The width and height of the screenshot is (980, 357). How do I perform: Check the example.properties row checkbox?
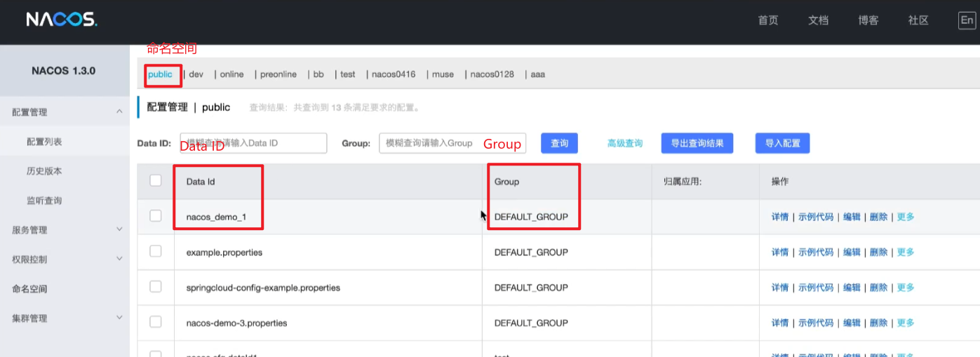pyautogui.click(x=156, y=251)
